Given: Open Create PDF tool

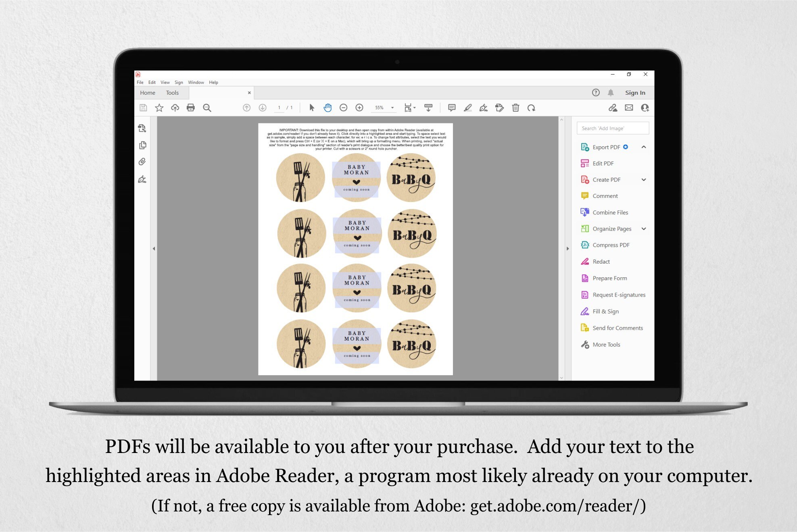Looking at the screenshot, I should [601, 180].
